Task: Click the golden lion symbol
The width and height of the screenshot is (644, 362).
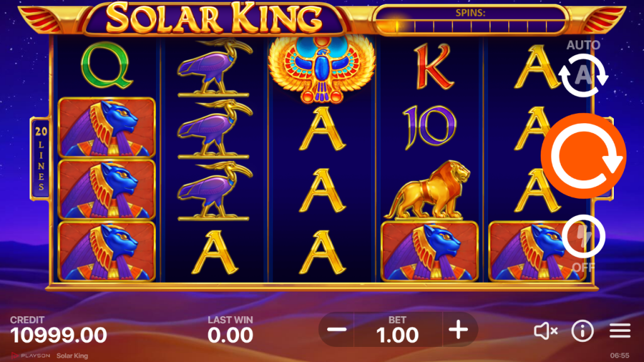Action: pyautogui.click(x=428, y=189)
